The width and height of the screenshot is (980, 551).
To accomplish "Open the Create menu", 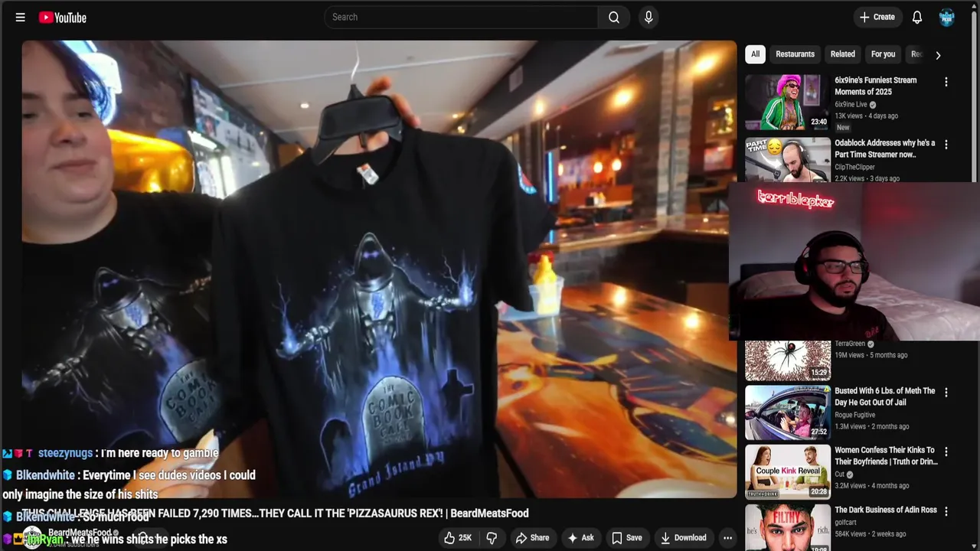I will click(877, 17).
